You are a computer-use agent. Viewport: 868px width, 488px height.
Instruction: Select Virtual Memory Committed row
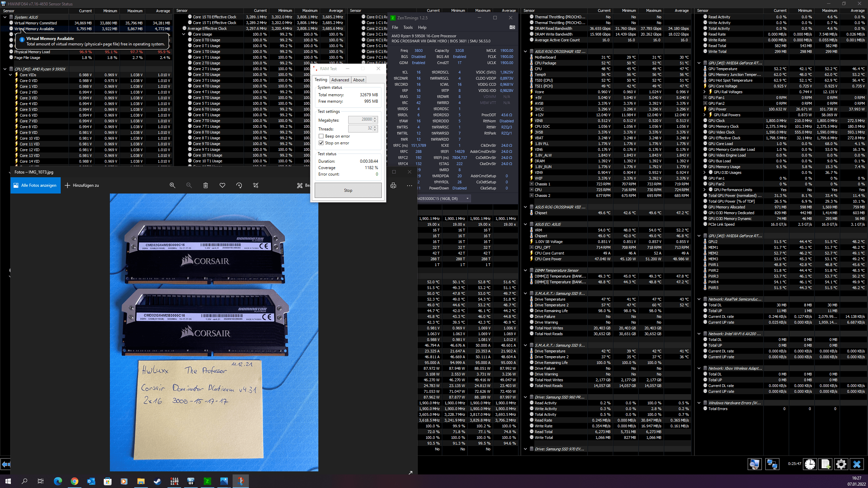coord(87,23)
